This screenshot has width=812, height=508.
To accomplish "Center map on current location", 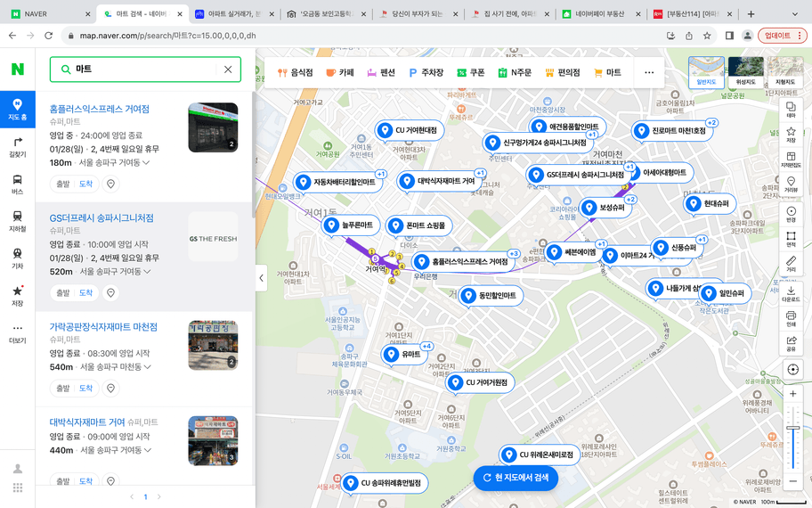I will pos(792,369).
